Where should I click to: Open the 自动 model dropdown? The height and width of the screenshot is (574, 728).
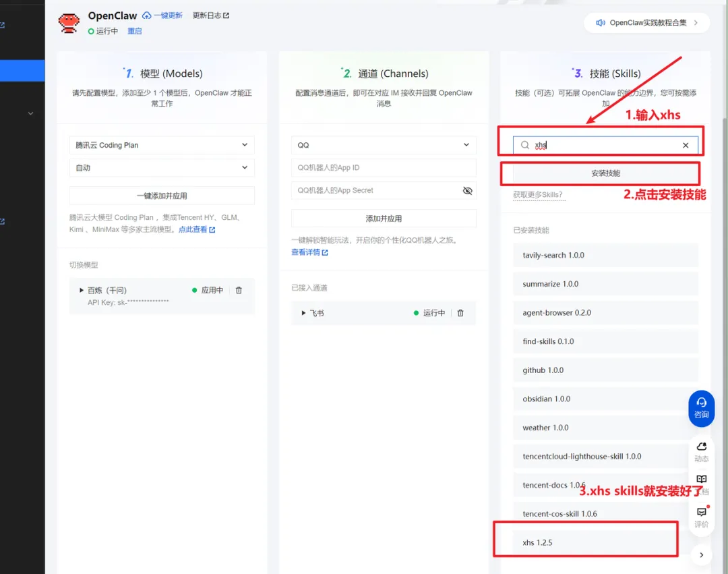[162, 168]
